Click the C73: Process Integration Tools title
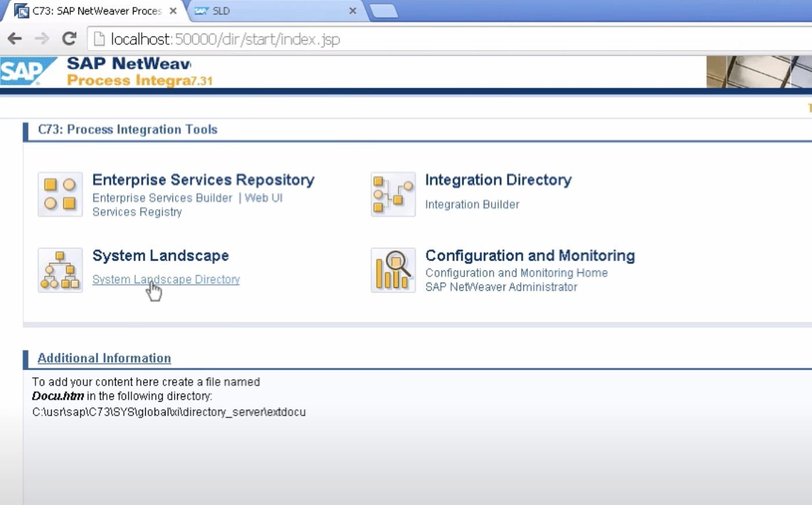812x505 pixels. click(x=128, y=129)
